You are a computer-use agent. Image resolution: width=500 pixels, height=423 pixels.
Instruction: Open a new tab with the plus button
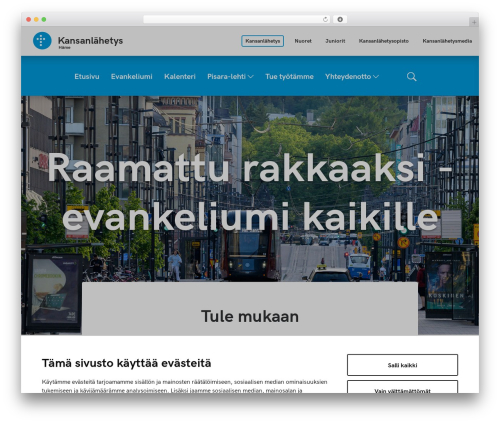tap(474, 22)
